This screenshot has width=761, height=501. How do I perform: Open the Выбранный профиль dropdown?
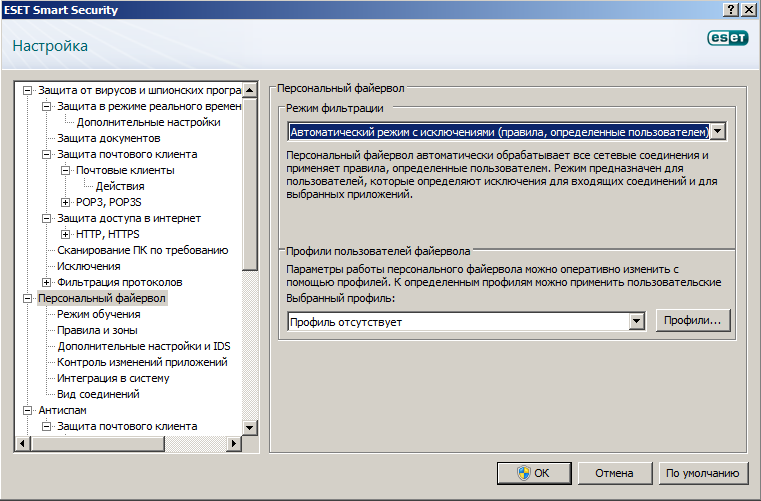click(636, 321)
